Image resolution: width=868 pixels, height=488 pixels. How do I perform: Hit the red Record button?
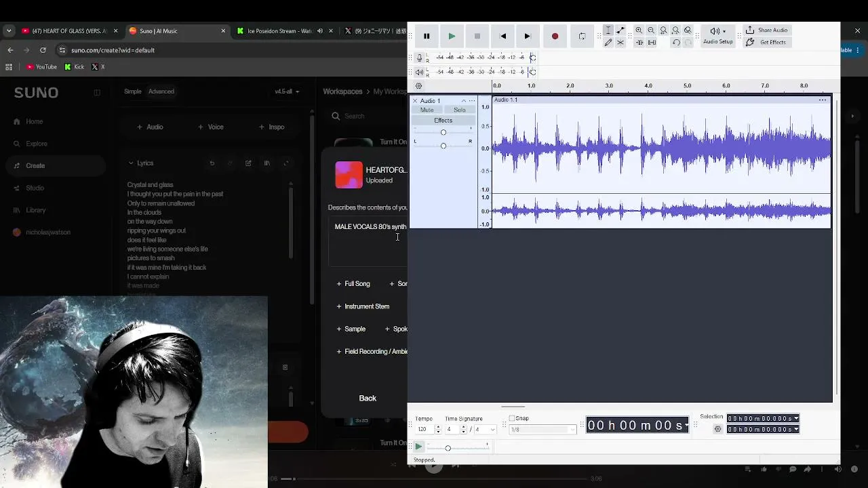pos(555,36)
